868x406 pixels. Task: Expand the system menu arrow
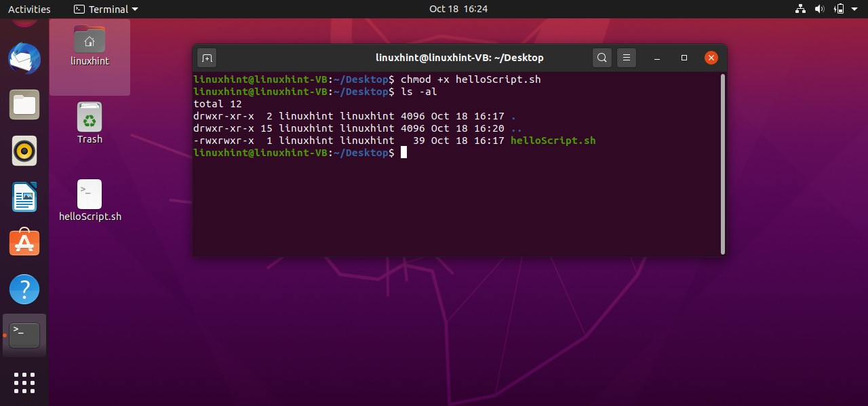pyautogui.click(x=854, y=9)
